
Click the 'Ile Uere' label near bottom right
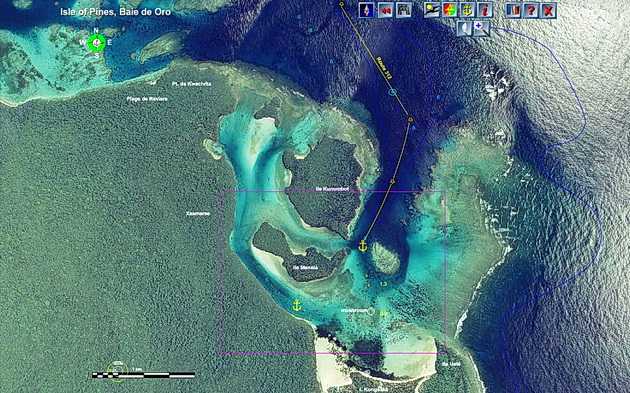(x=451, y=364)
